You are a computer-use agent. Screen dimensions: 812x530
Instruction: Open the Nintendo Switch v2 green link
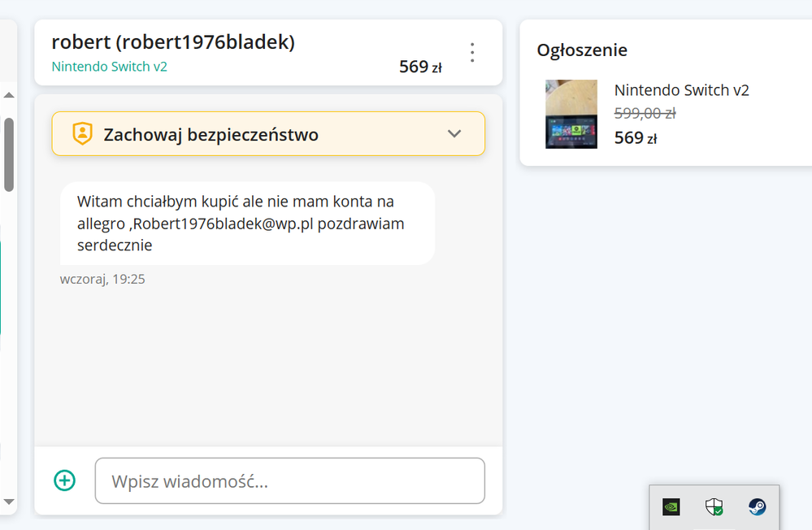(109, 67)
